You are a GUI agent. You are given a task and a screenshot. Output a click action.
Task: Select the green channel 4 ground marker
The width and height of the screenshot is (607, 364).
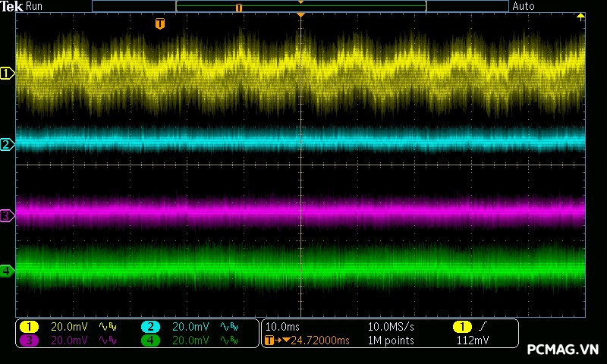tap(7, 271)
